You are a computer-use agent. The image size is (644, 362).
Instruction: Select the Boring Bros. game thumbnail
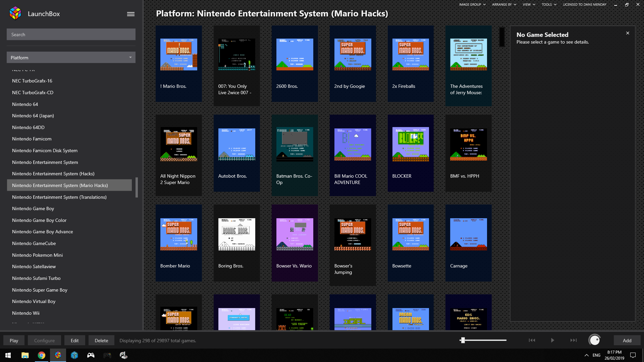237,234
